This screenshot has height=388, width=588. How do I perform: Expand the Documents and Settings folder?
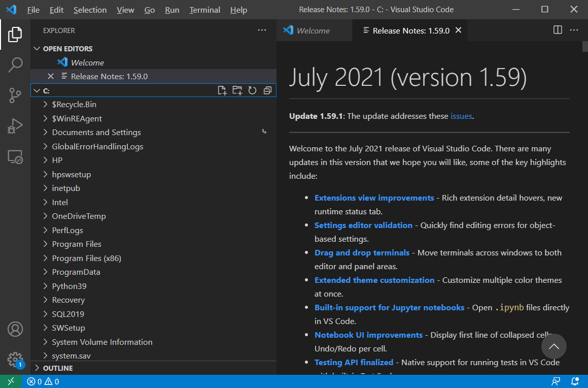[45, 133]
